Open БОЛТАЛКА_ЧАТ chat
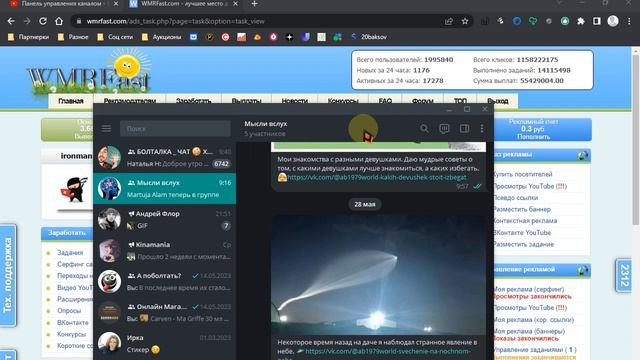 coord(164,158)
